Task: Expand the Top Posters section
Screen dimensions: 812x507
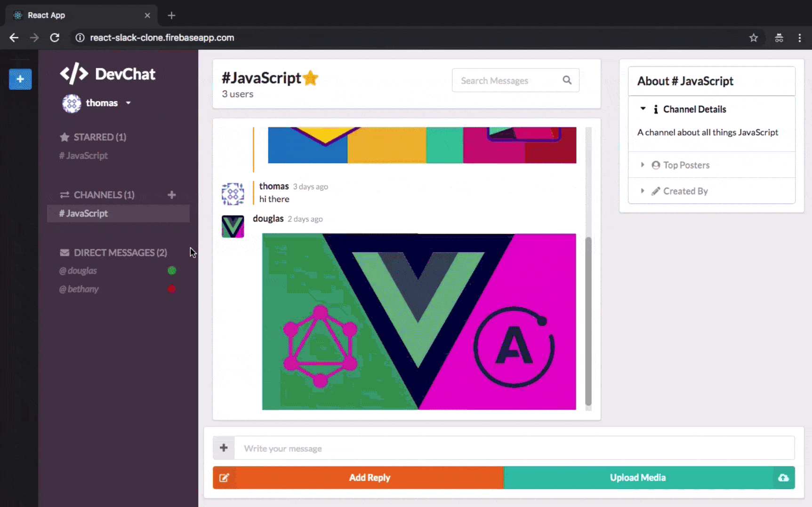Action: pos(685,165)
